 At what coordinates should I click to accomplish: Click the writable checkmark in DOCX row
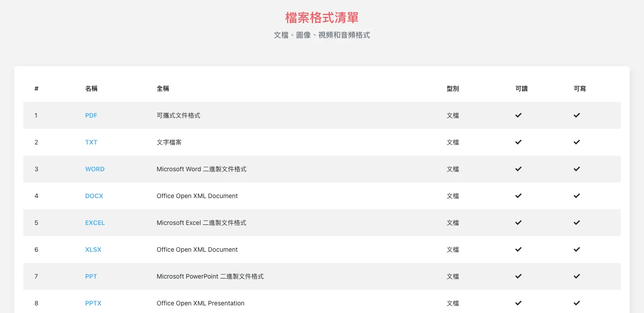pos(577,196)
